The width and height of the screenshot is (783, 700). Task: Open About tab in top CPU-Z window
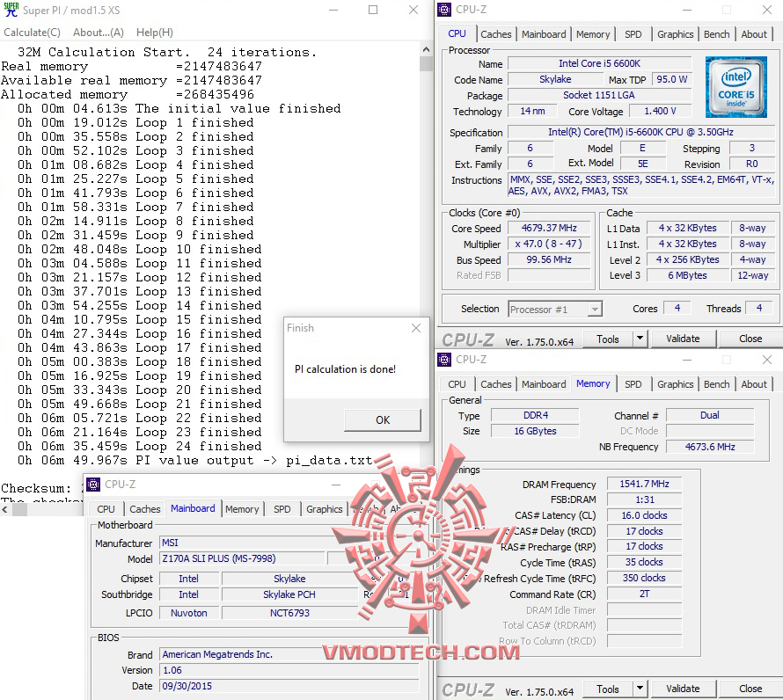click(x=754, y=34)
